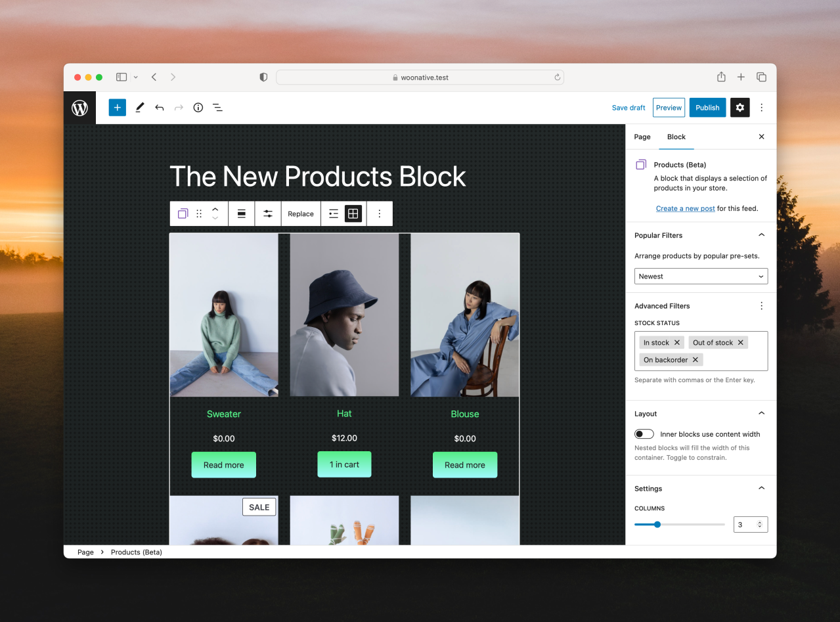Collapse the Settings panel section

[x=762, y=488]
